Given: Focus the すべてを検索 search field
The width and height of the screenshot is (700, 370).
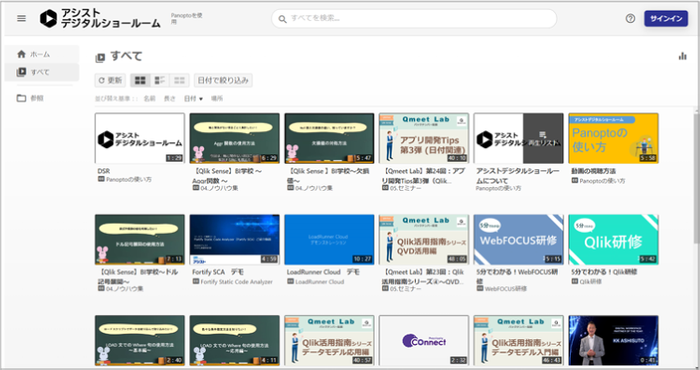Looking at the screenshot, I should [x=414, y=19].
